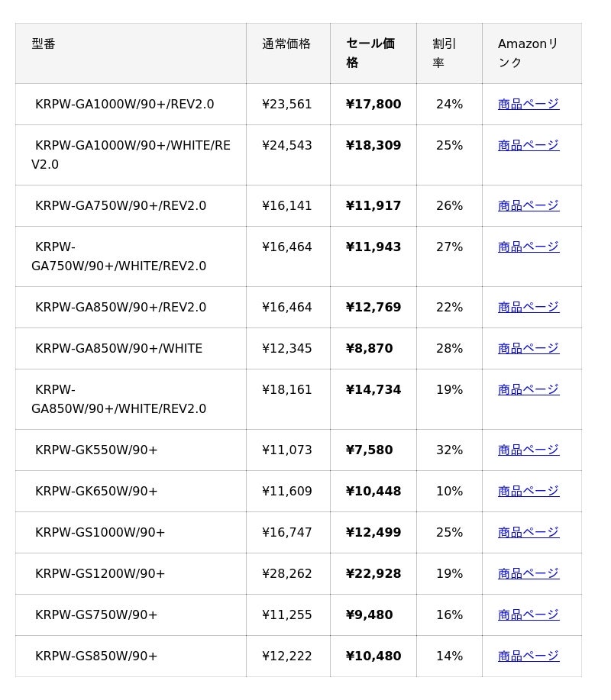Click regular price ¥16,141
Image resolution: width=611 pixels, height=700 pixels.
tap(286, 205)
